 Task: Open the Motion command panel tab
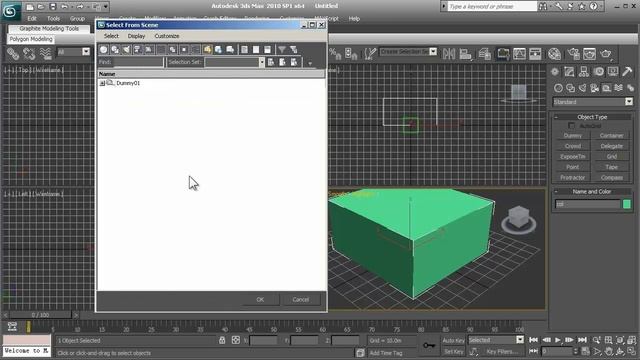click(x=598, y=72)
